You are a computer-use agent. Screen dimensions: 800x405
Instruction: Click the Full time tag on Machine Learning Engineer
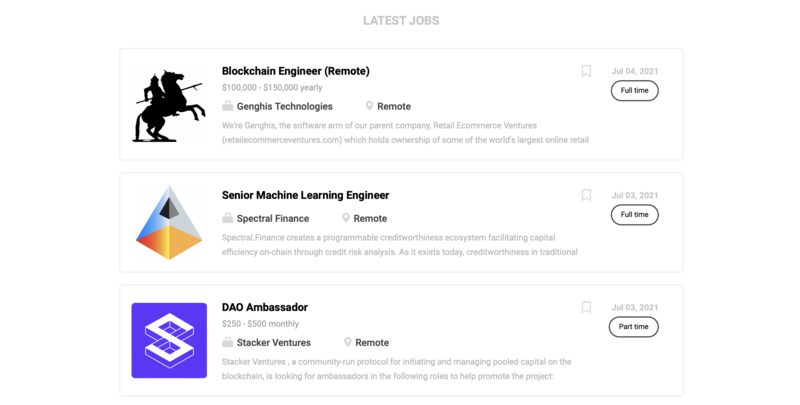pos(634,215)
